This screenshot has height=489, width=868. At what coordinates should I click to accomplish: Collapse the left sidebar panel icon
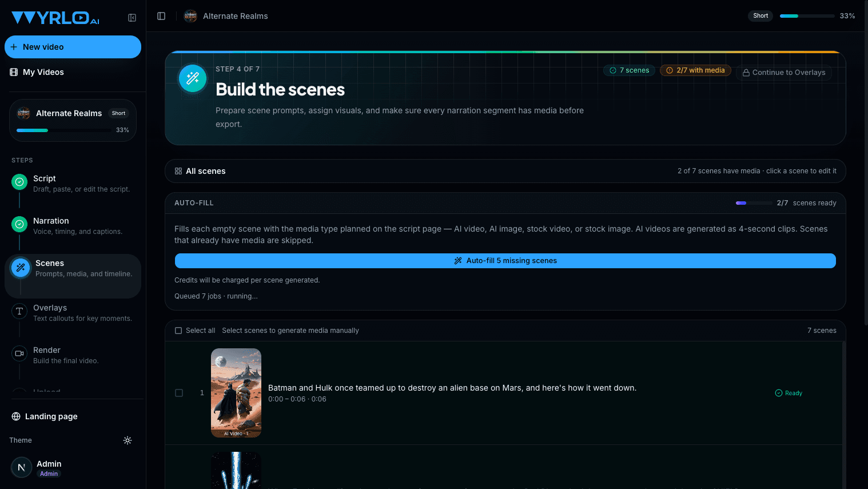tap(132, 18)
